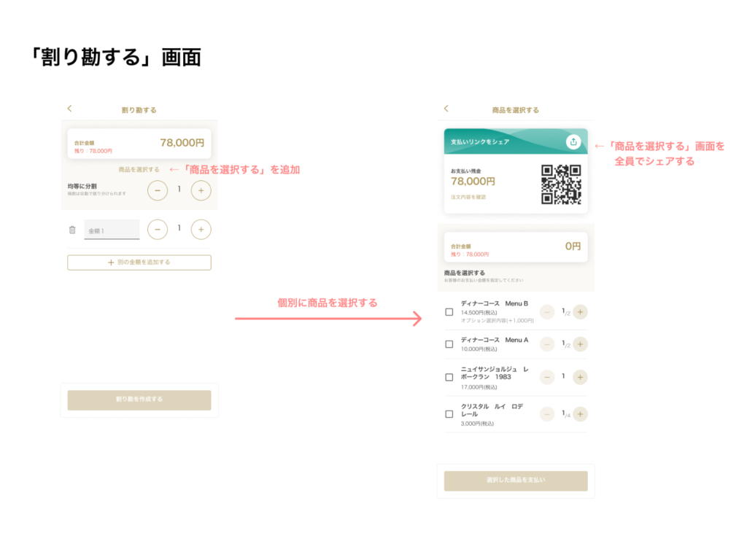Image resolution: width=747 pixels, height=560 pixels.
Task: Click the 注文内容を確認 link
Action: pos(468,197)
